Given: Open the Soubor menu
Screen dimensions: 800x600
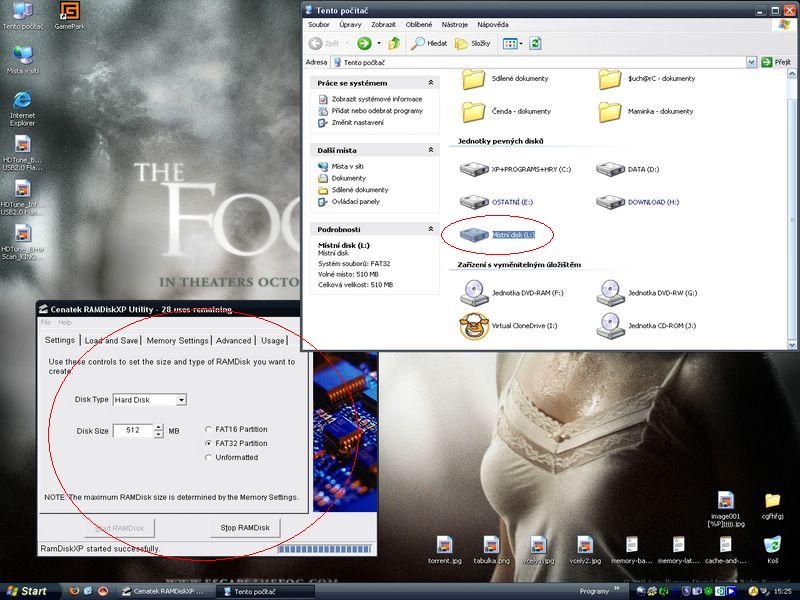Looking at the screenshot, I should click(319, 24).
